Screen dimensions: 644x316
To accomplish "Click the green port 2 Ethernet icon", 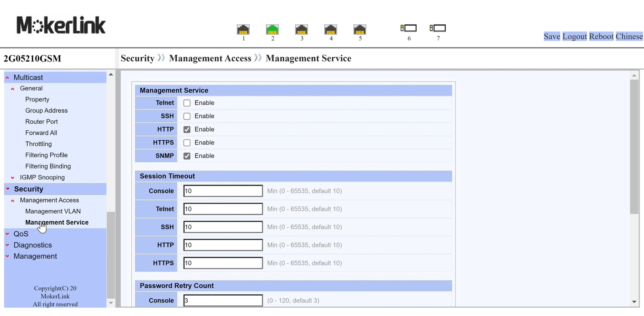I will (272, 29).
